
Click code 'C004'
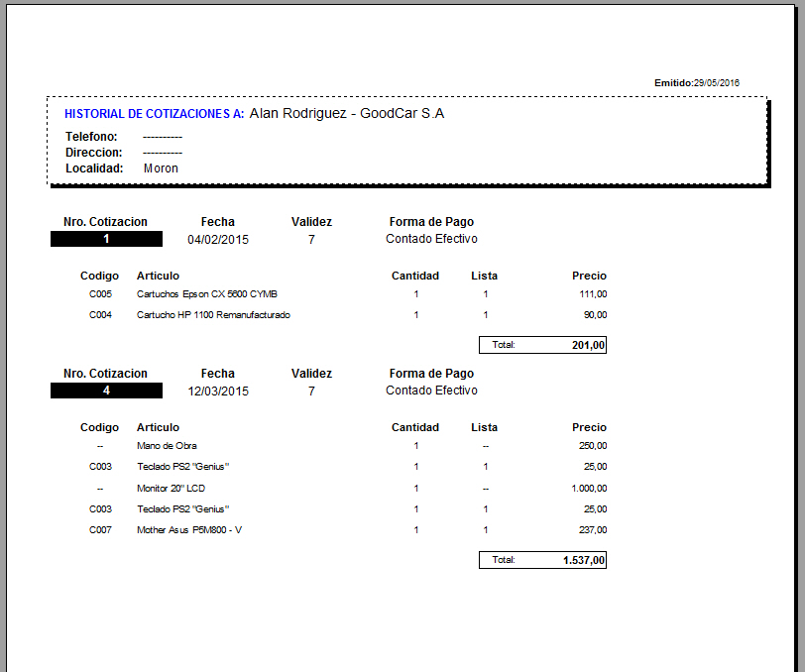(100, 315)
